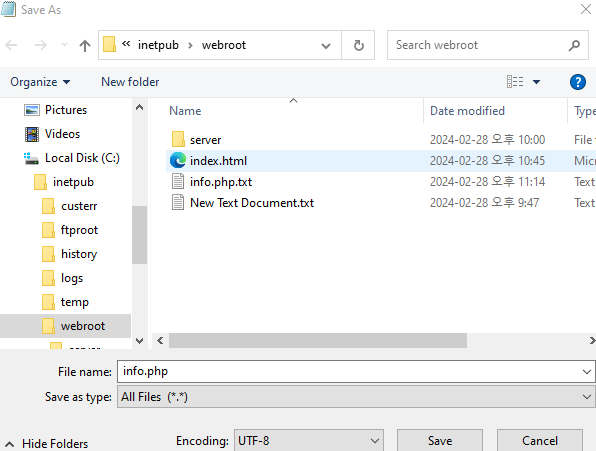The height and width of the screenshot is (451, 596).
Task: Select Pictures in the navigation pane
Action: tap(66, 110)
